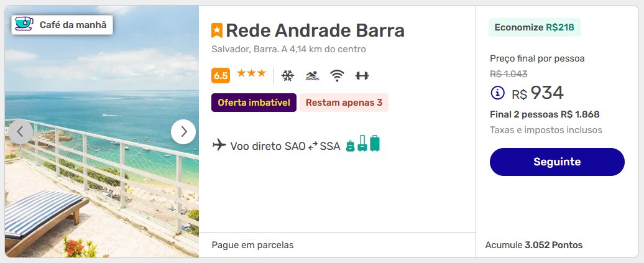The image size is (644, 263).
Task: Open Rede Andrade Barra hotel title
Action: (x=315, y=30)
